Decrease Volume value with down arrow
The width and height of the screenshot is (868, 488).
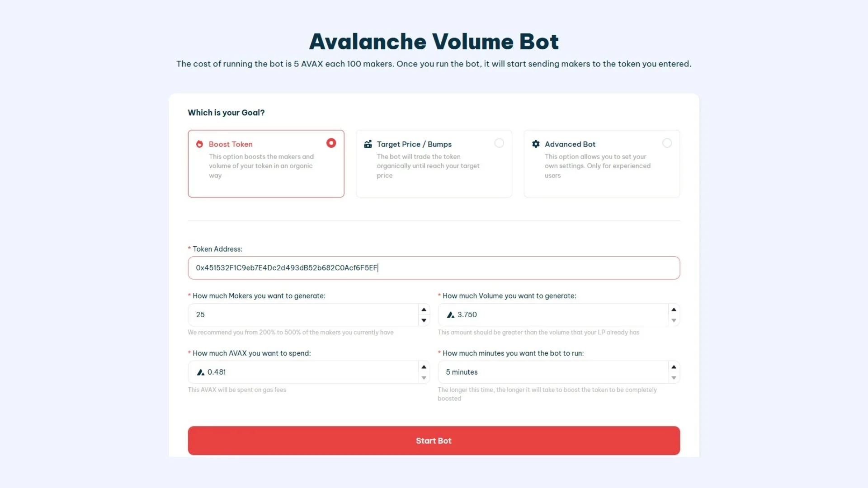pyautogui.click(x=674, y=320)
